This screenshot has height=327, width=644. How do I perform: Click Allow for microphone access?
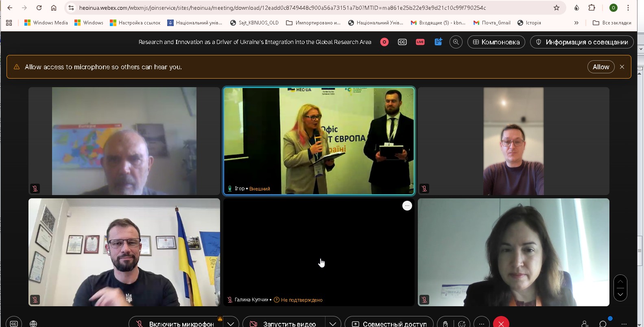point(600,67)
